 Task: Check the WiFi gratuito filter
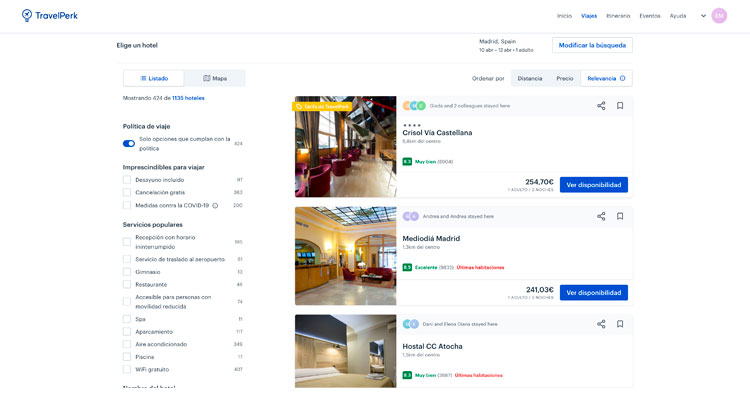coord(127,369)
